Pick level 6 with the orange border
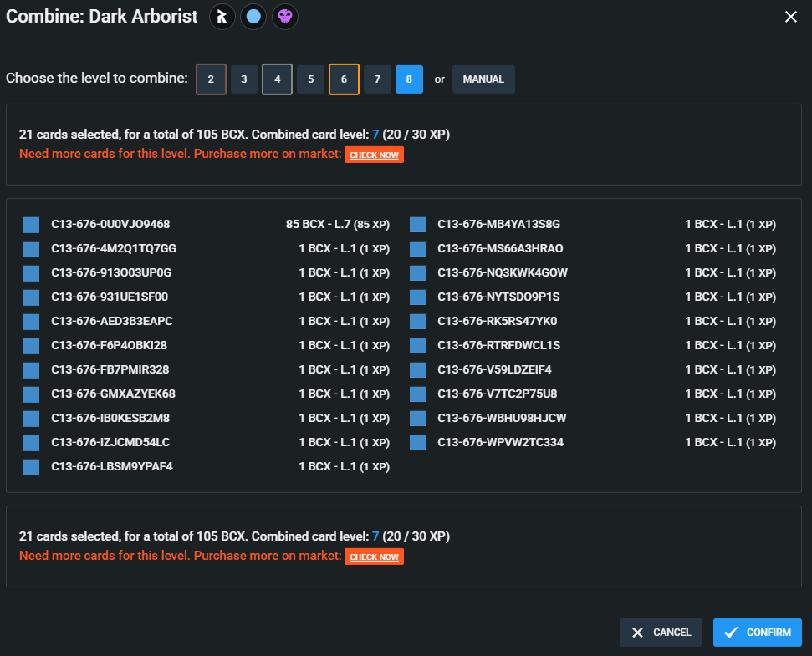The width and height of the screenshot is (812, 656). pos(344,79)
